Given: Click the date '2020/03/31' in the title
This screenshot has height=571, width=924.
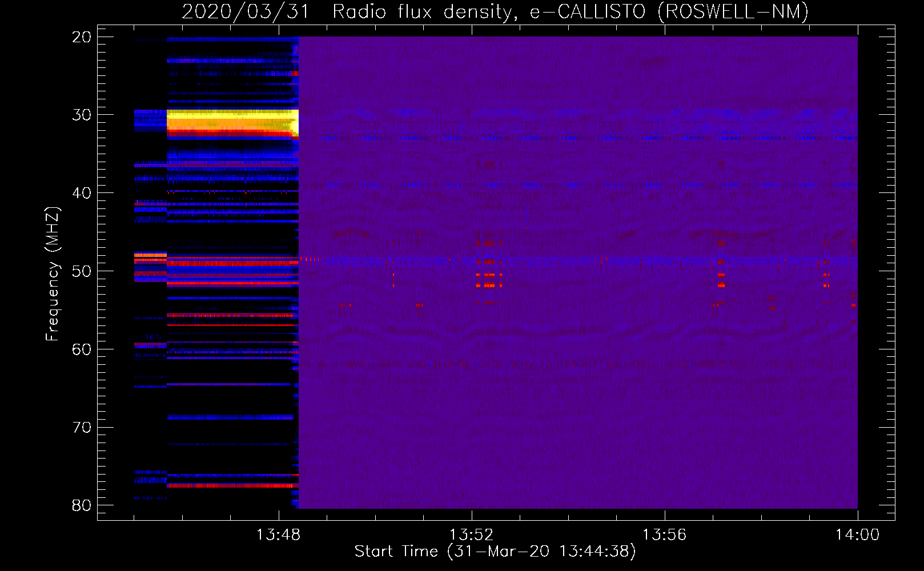Looking at the screenshot, I should coord(246,11).
